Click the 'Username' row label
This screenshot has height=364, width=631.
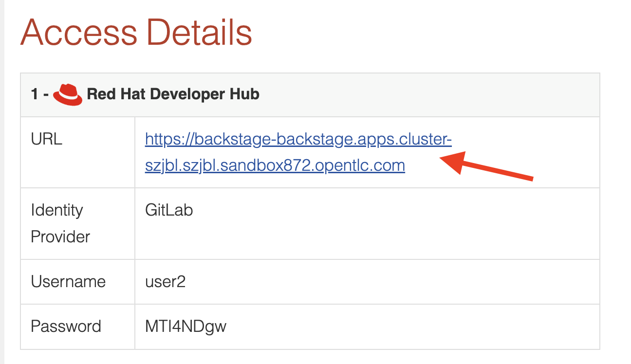pyautogui.click(x=68, y=281)
